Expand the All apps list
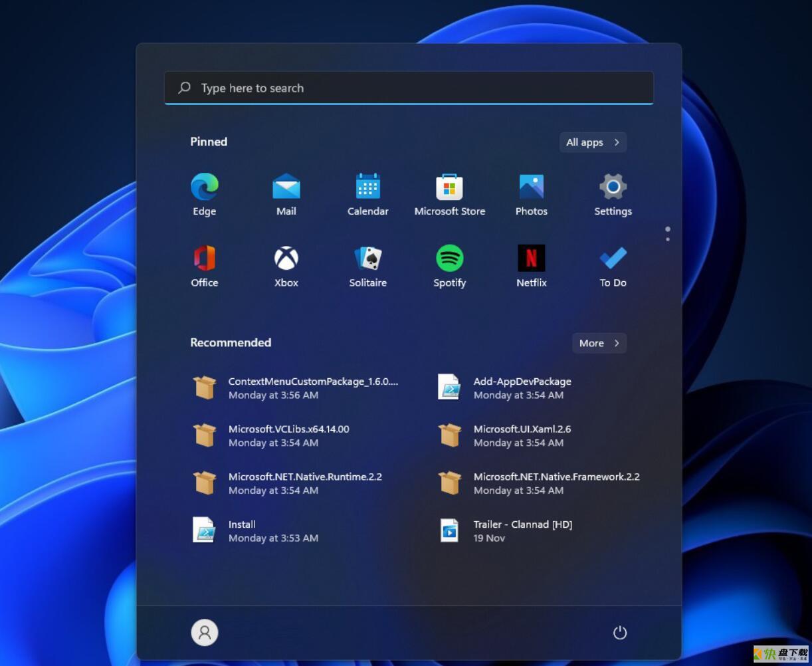Image resolution: width=812 pixels, height=666 pixels. pyautogui.click(x=593, y=142)
